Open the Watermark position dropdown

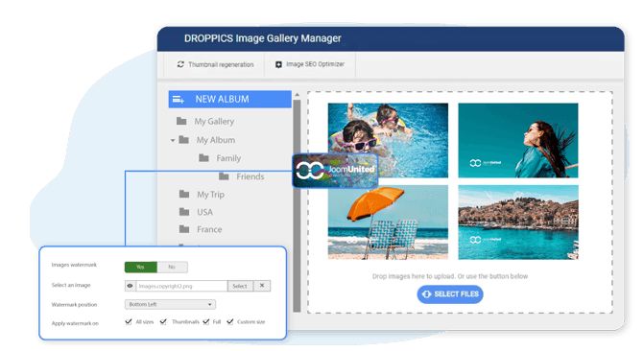point(170,304)
